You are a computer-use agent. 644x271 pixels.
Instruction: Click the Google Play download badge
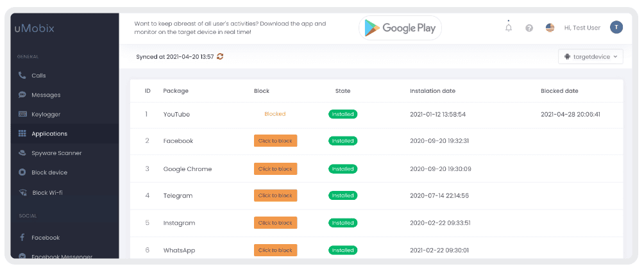[x=400, y=28]
